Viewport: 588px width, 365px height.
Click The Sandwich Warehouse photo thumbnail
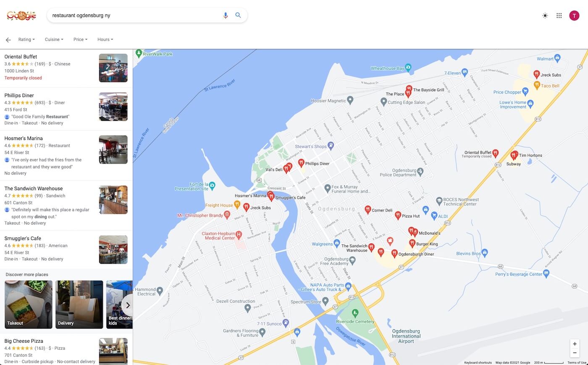click(x=113, y=200)
